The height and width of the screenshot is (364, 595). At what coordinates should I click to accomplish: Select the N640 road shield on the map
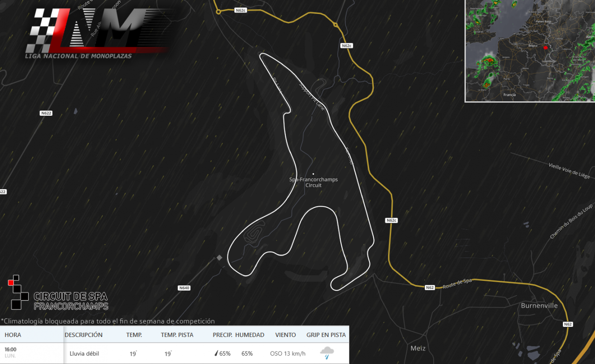pos(184,288)
